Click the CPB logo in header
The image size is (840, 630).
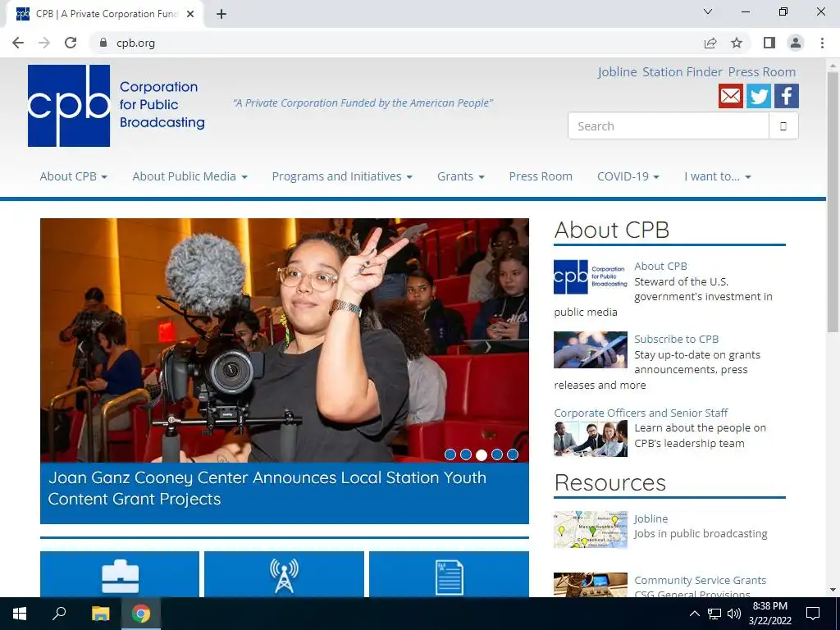tap(116, 106)
